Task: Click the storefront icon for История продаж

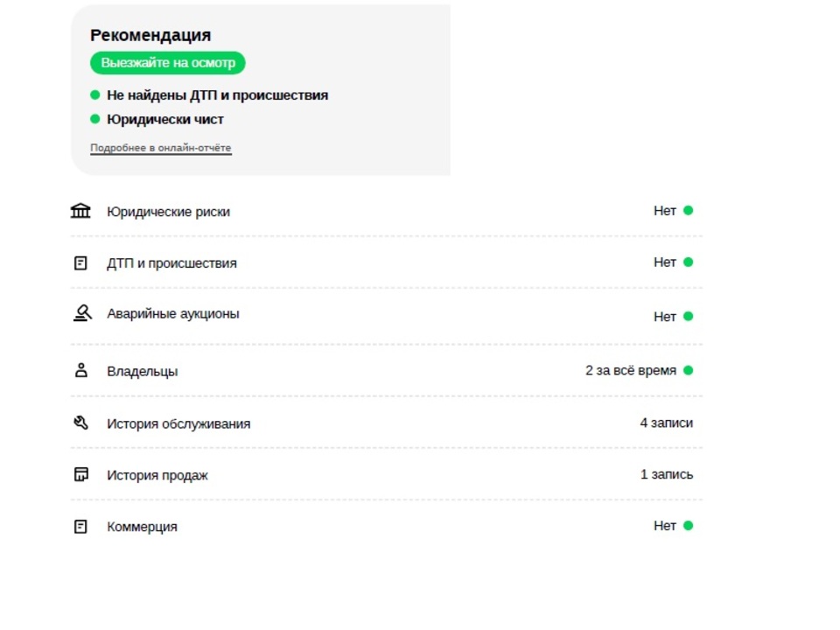Action: 80,474
